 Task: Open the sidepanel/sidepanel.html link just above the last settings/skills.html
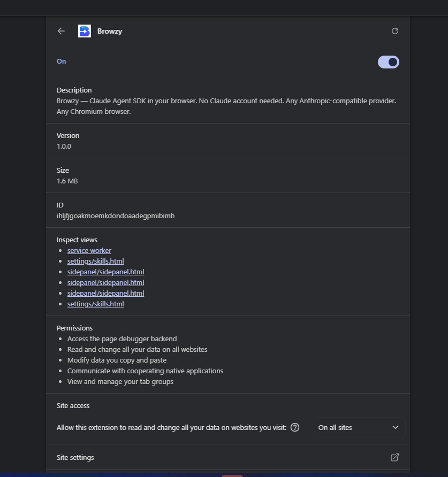[105, 293]
